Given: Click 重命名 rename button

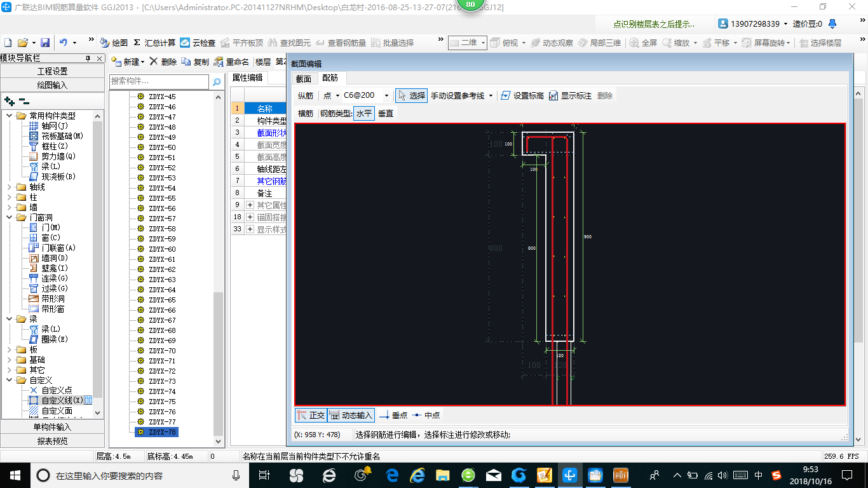Looking at the screenshot, I should [231, 62].
